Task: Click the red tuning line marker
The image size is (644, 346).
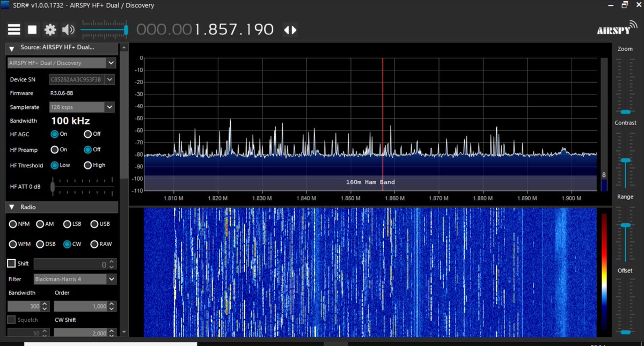Action: point(383,124)
